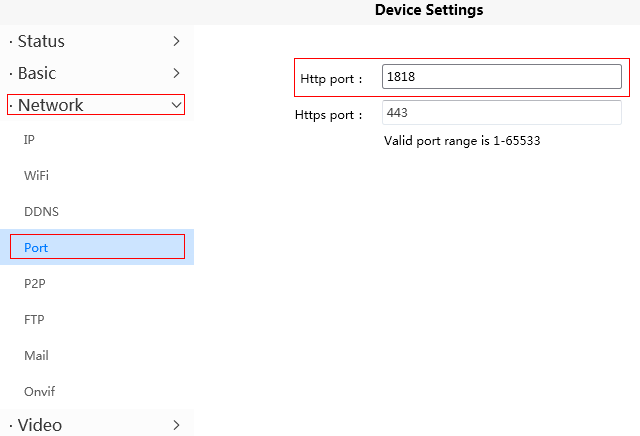
Task: Focus the Http port input field
Action: (501, 77)
